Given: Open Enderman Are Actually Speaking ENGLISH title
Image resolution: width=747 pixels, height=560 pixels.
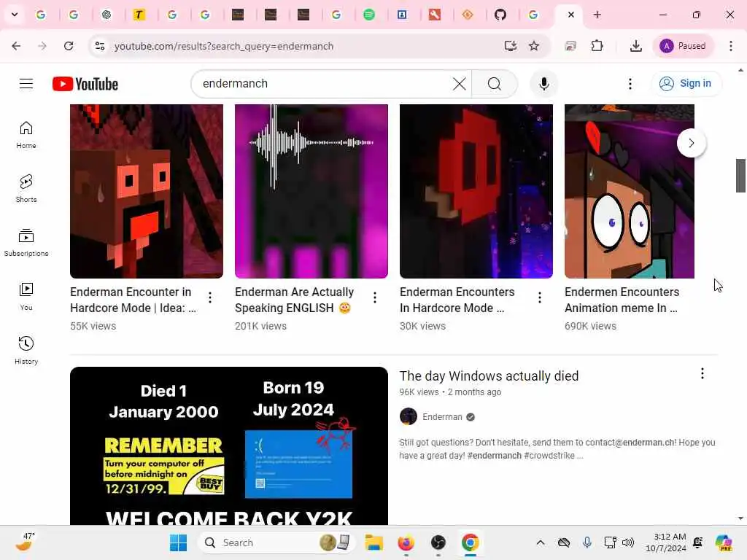Looking at the screenshot, I should [295, 300].
